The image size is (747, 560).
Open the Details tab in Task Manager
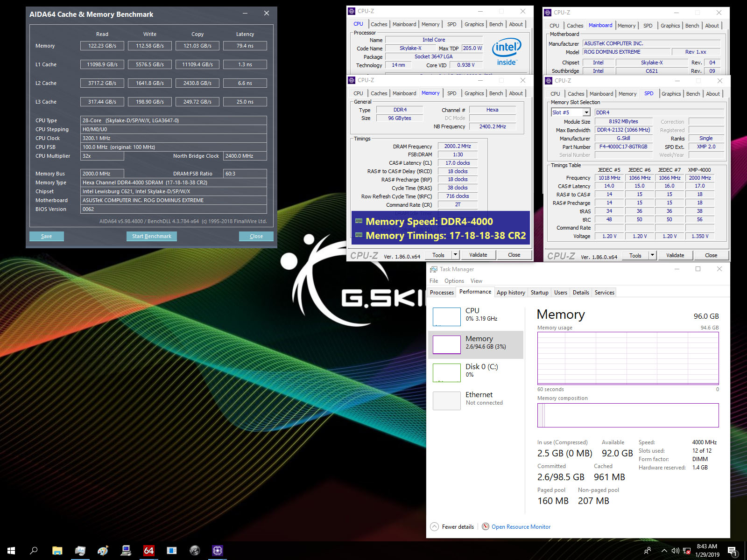[x=581, y=293]
